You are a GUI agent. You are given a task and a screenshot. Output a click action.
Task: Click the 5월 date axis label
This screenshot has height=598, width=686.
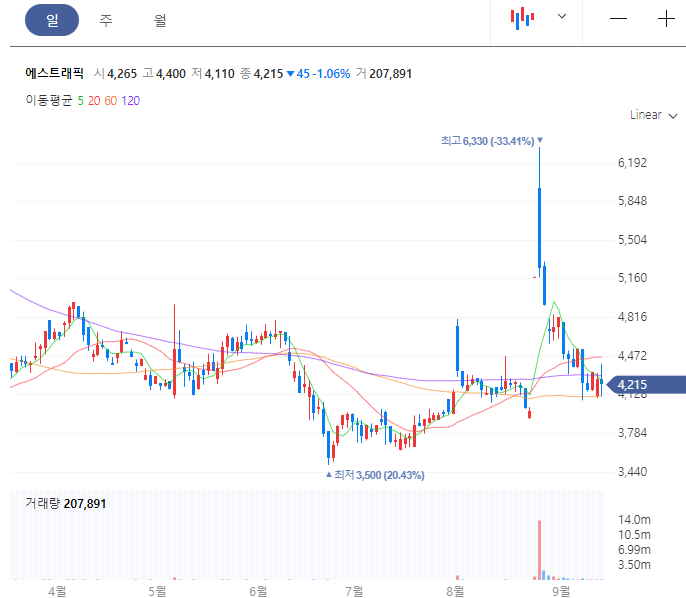click(x=157, y=591)
